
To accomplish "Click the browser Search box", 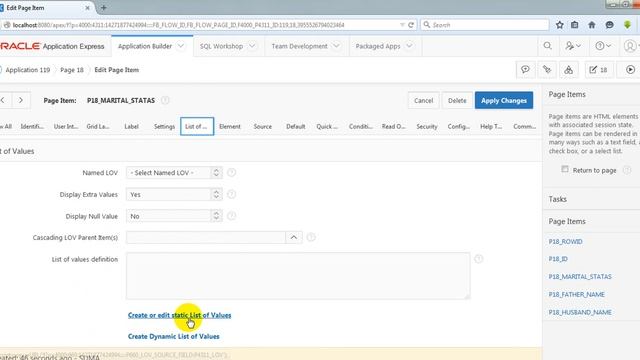I will pos(485,25).
